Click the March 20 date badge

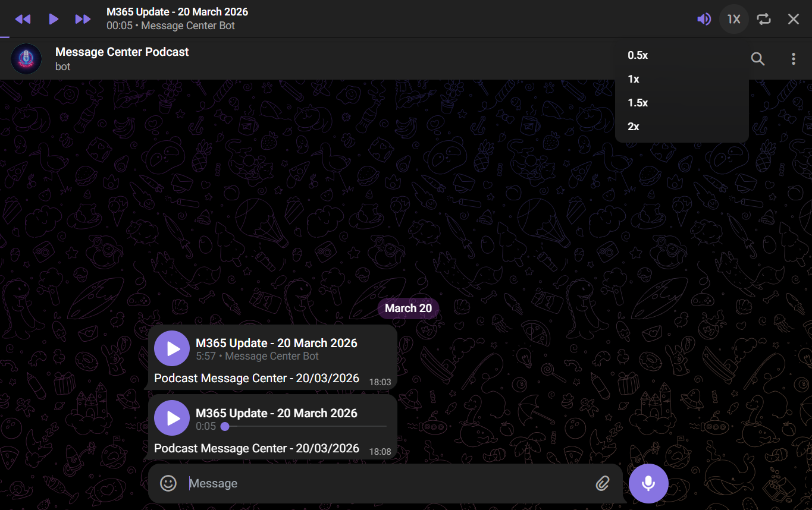(409, 308)
